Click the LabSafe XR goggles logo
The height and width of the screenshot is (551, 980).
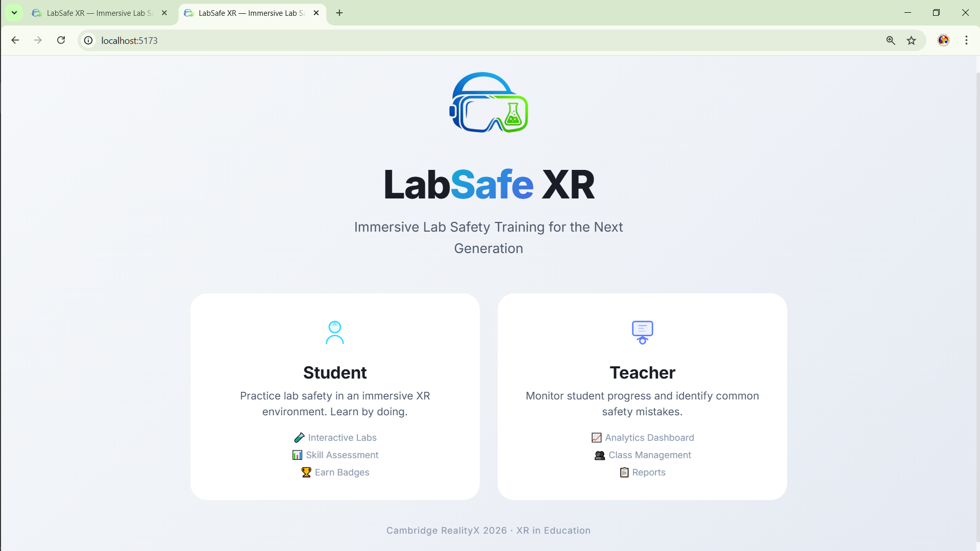(488, 102)
